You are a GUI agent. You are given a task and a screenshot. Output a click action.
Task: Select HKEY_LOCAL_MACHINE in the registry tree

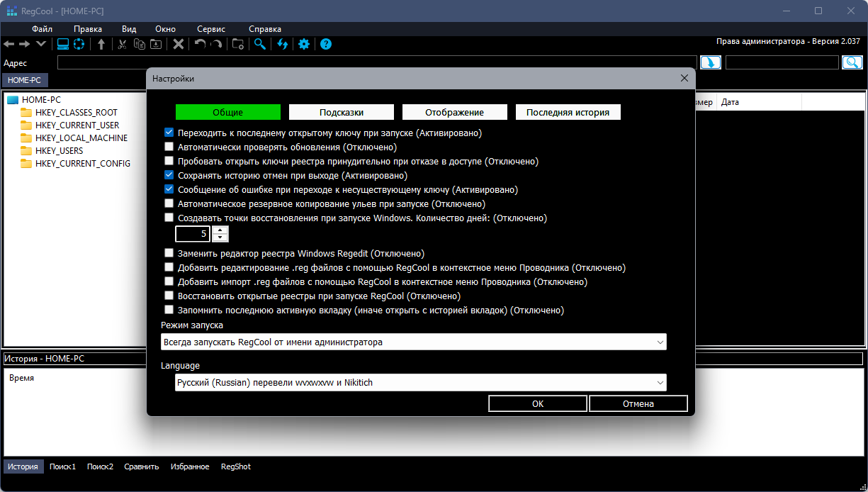pyautogui.click(x=81, y=138)
